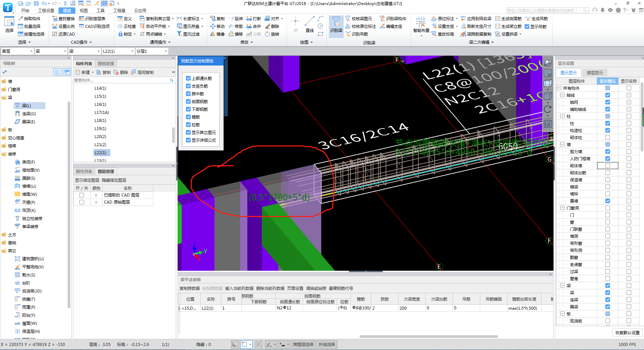
Task: Select the 直线 line drawing tool
Action: (309, 25)
